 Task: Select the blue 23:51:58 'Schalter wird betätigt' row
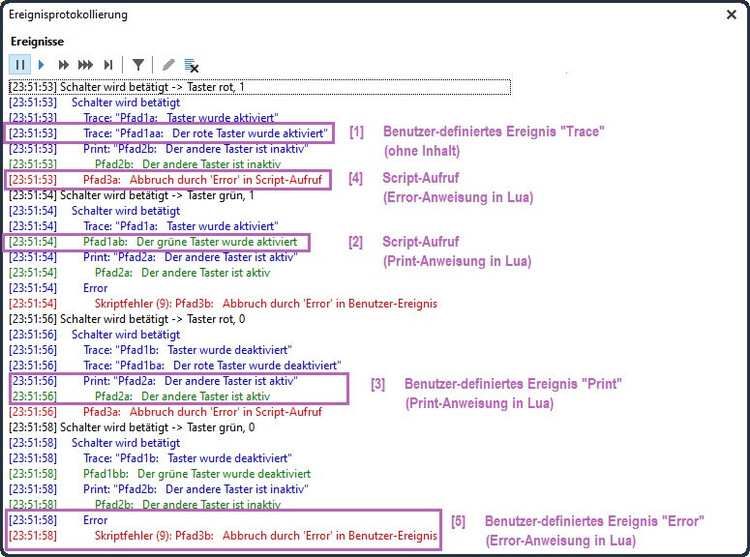click(x=94, y=442)
